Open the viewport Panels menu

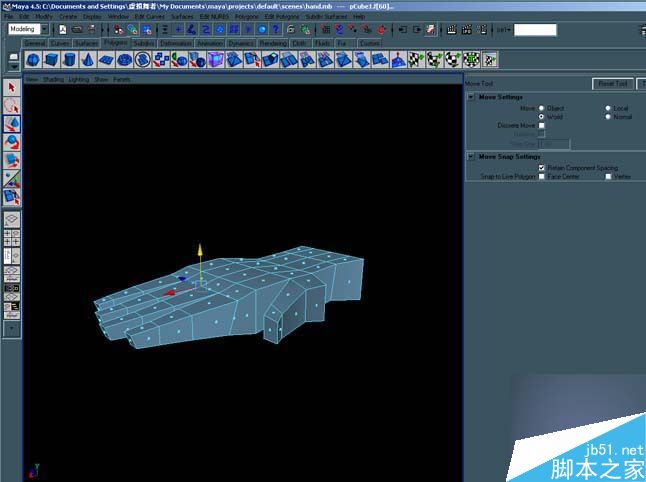pos(122,79)
